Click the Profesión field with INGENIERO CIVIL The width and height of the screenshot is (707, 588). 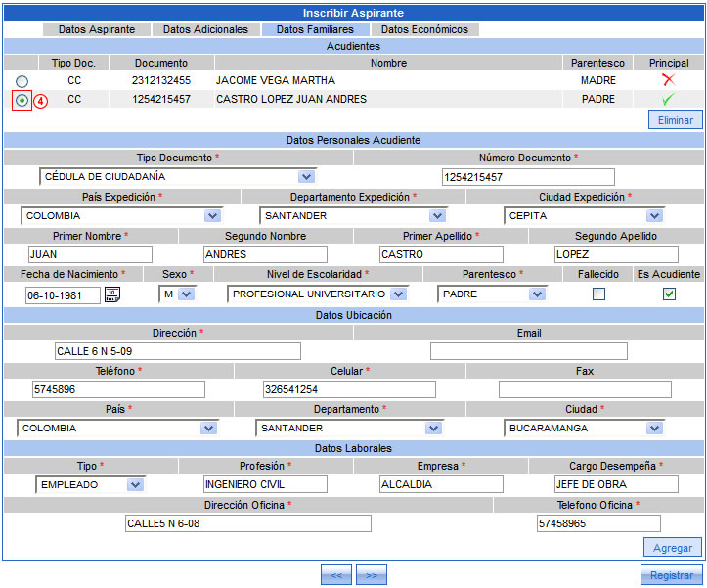(265, 484)
